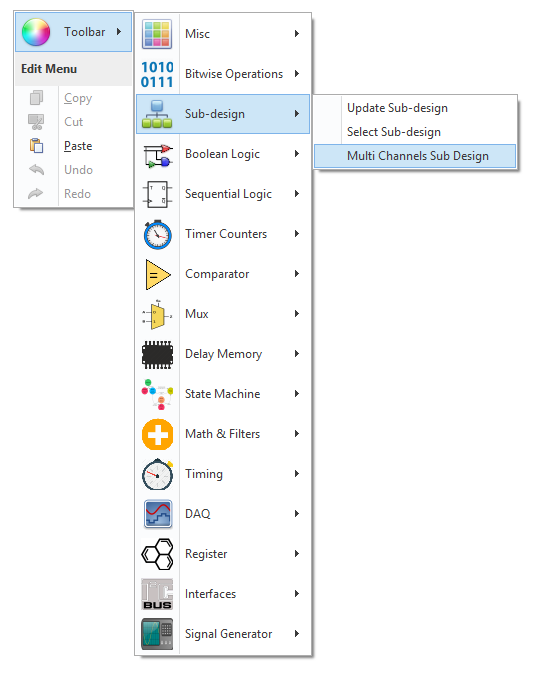539x679 pixels.
Task: Expand the Delay Memory submenu arrow
Action: point(297,354)
